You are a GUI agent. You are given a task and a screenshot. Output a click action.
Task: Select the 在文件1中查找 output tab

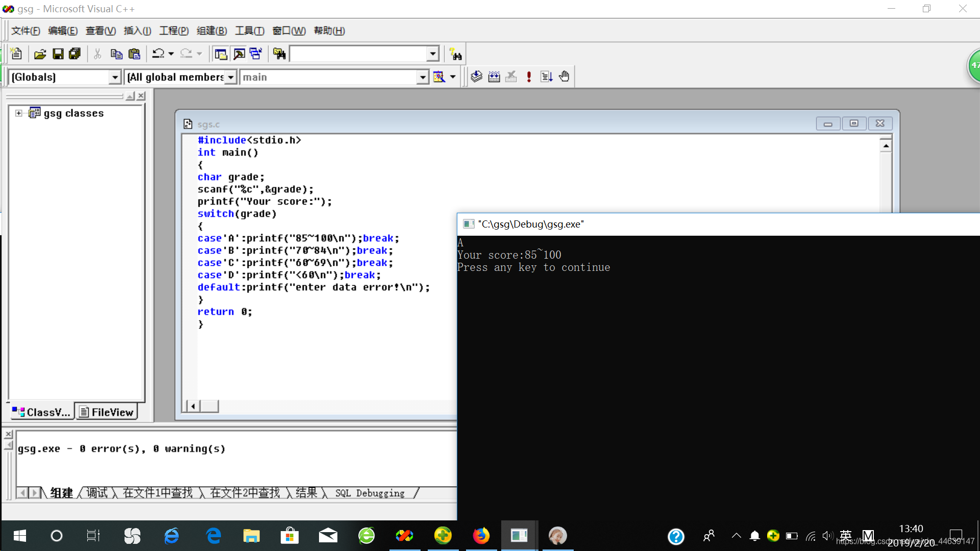tap(158, 493)
